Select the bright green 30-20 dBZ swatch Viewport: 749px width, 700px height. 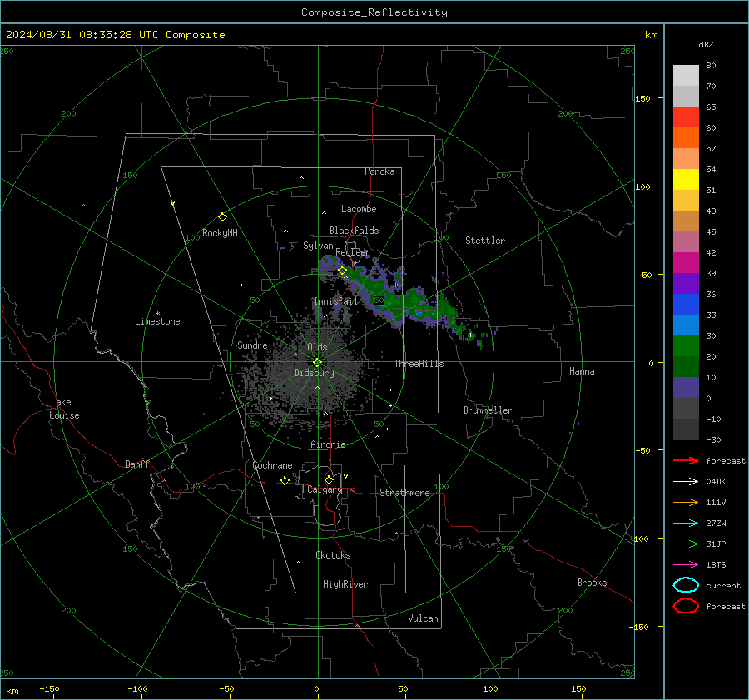686,346
